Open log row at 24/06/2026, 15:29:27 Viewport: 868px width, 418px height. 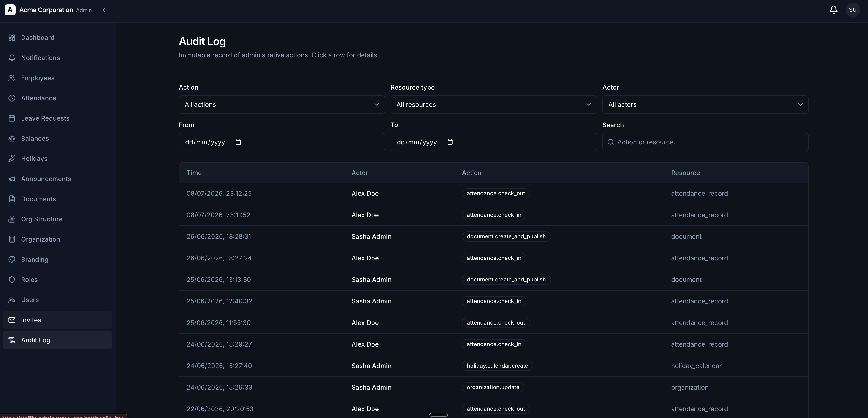pos(493,344)
